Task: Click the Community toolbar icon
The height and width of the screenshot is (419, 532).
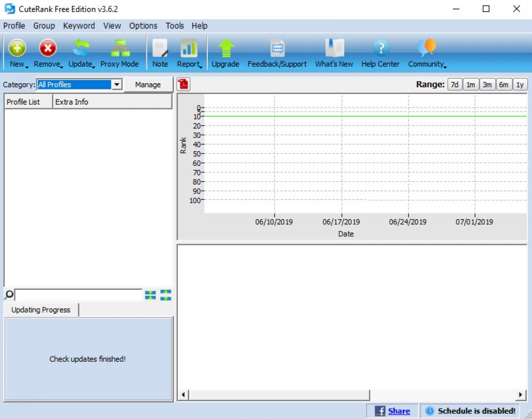Action: tap(427, 48)
